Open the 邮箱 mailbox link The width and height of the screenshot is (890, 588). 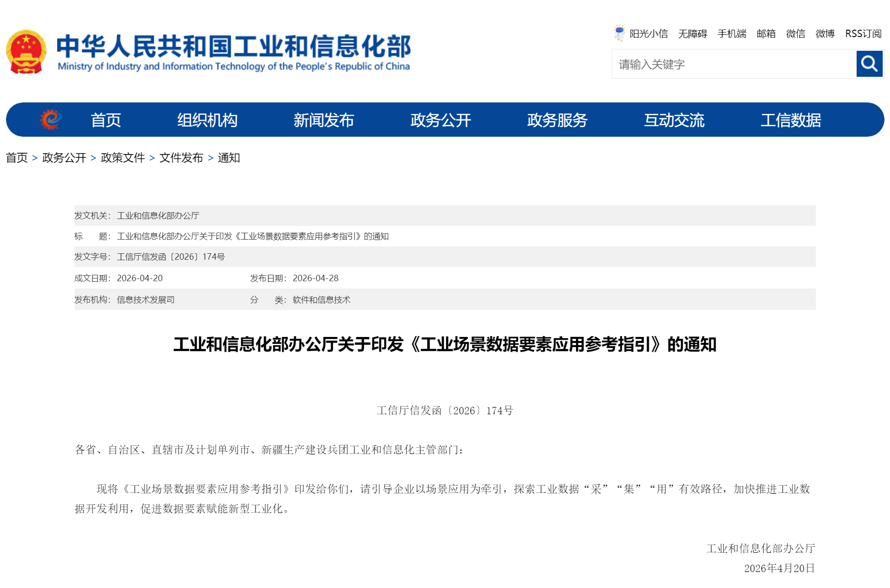click(766, 33)
